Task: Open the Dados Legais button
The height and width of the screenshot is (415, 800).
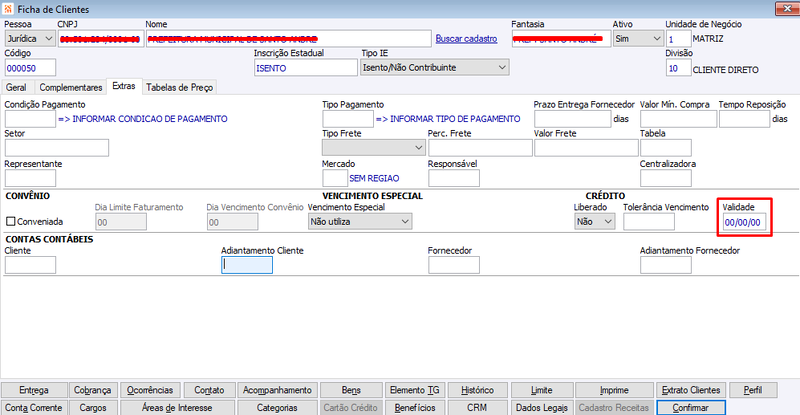Action: point(542,408)
